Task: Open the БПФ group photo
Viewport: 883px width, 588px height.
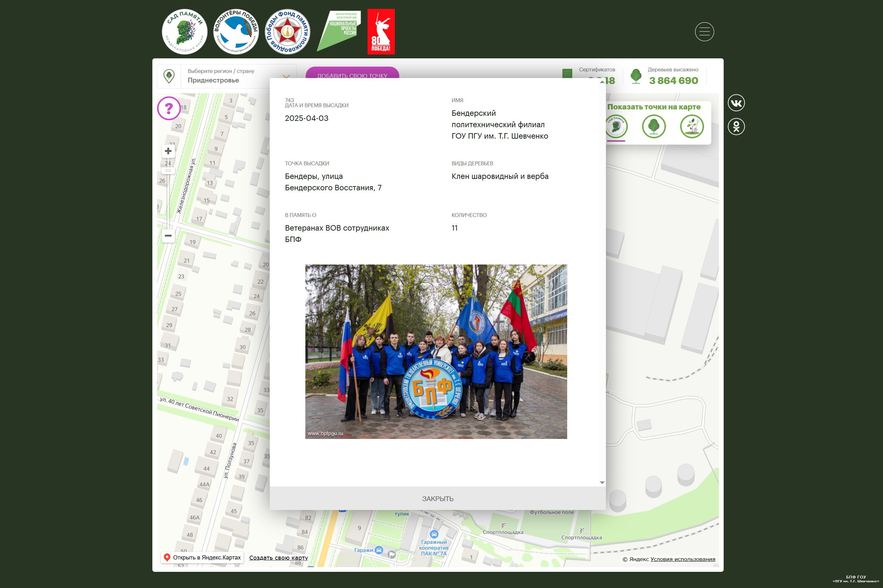Action: 436,352
